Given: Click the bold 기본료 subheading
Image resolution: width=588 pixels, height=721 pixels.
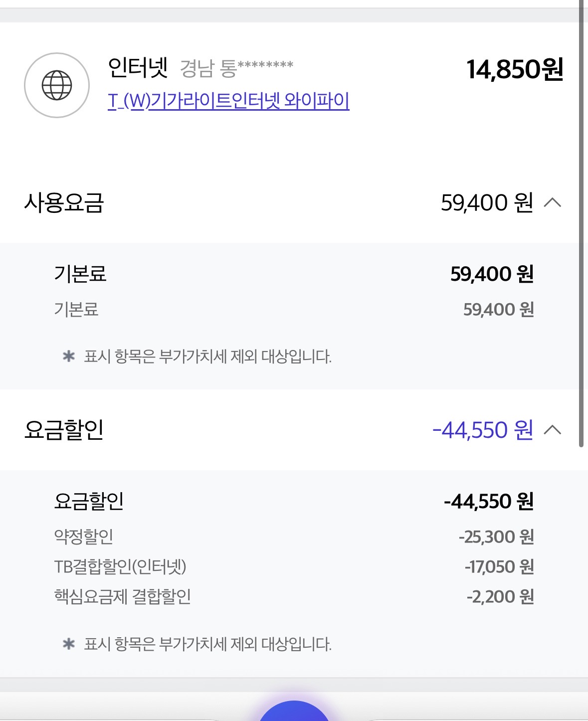Looking at the screenshot, I should click(x=80, y=274).
